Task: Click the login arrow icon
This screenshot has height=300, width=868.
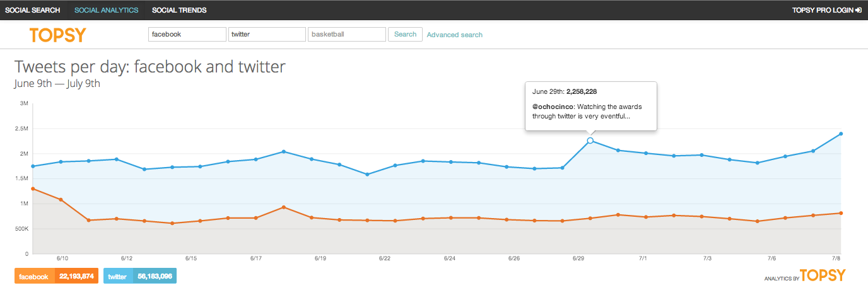Action: click(x=859, y=10)
